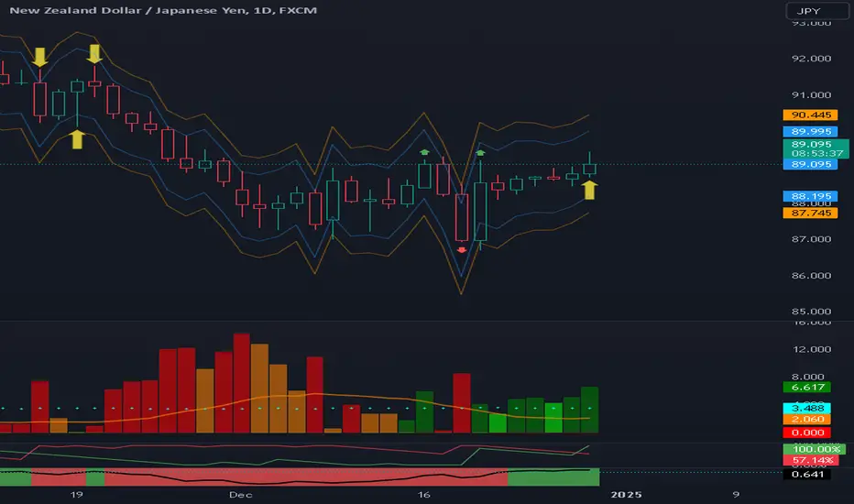Open the JPY currency selector button
This screenshot has height=504, width=854.
[816, 11]
